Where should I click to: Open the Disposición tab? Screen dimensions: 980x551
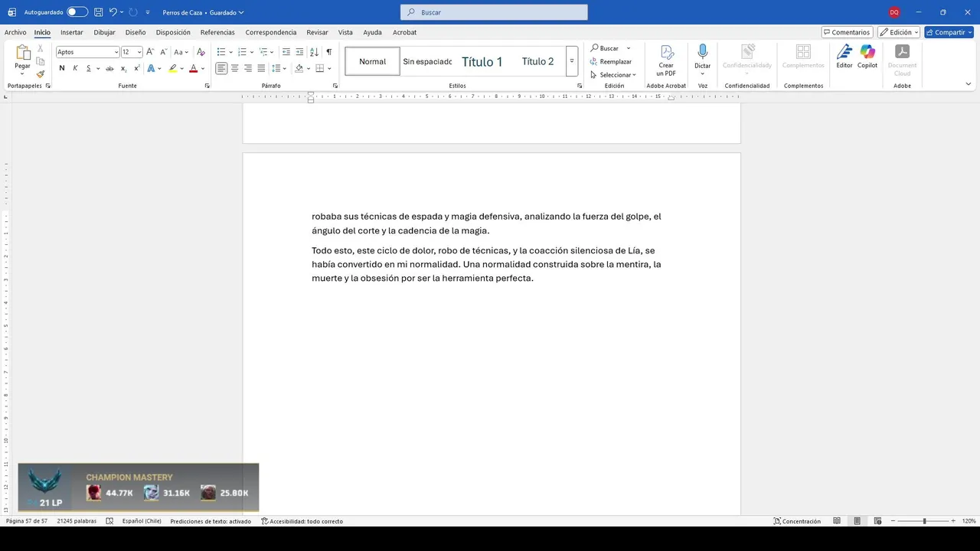pos(173,32)
